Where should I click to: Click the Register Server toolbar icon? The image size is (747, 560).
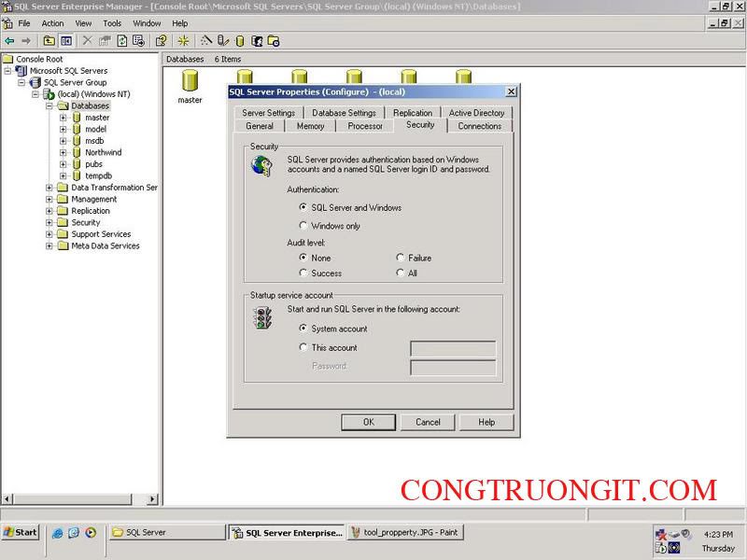coord(223,41)
